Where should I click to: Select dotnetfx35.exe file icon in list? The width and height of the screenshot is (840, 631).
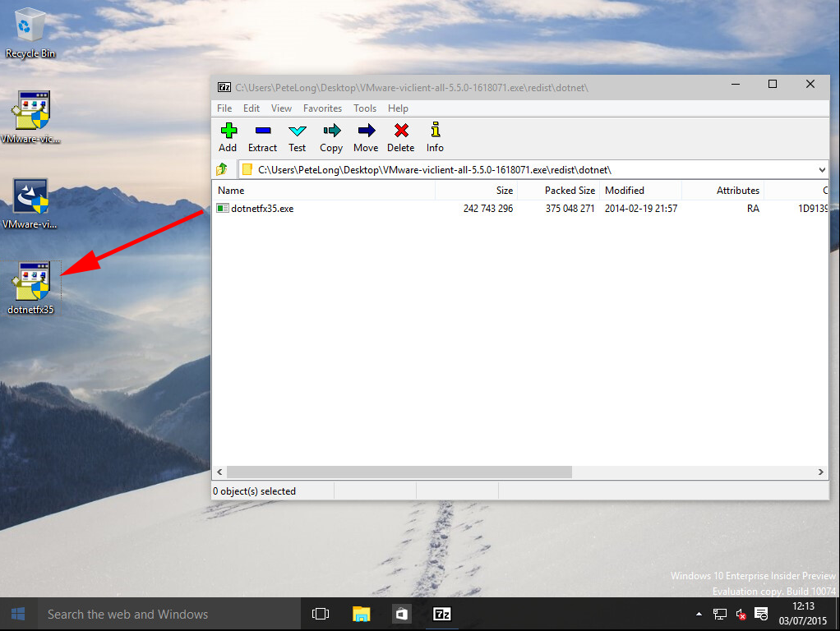click(x=222, y=208)
